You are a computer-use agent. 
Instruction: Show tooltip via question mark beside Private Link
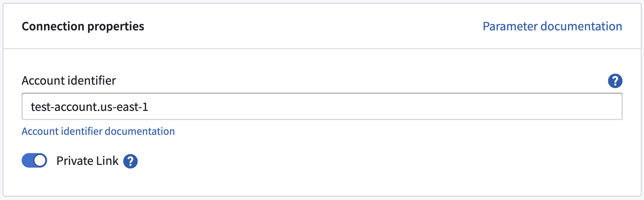tap(130, 161)
